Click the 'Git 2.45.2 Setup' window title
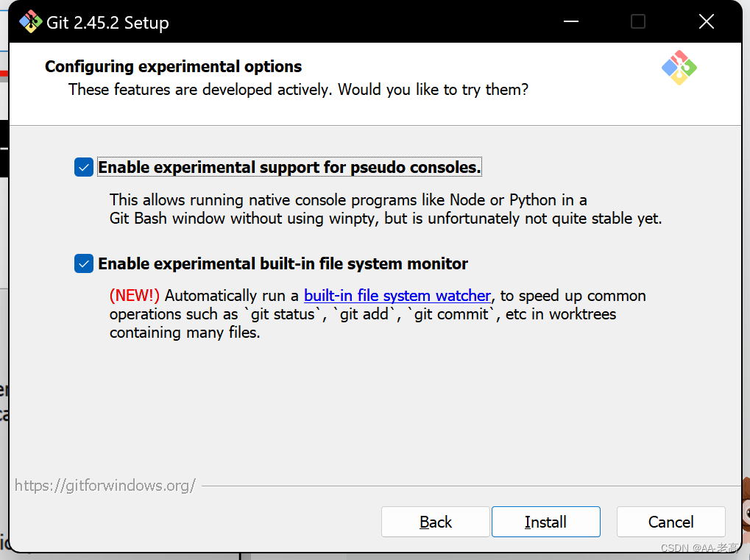The height and width of the screenshot is (560, 750). [x=107, y=23]
